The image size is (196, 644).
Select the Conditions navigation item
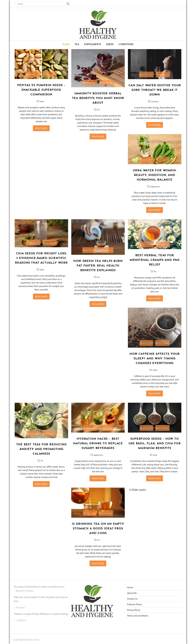coord(126,44)
